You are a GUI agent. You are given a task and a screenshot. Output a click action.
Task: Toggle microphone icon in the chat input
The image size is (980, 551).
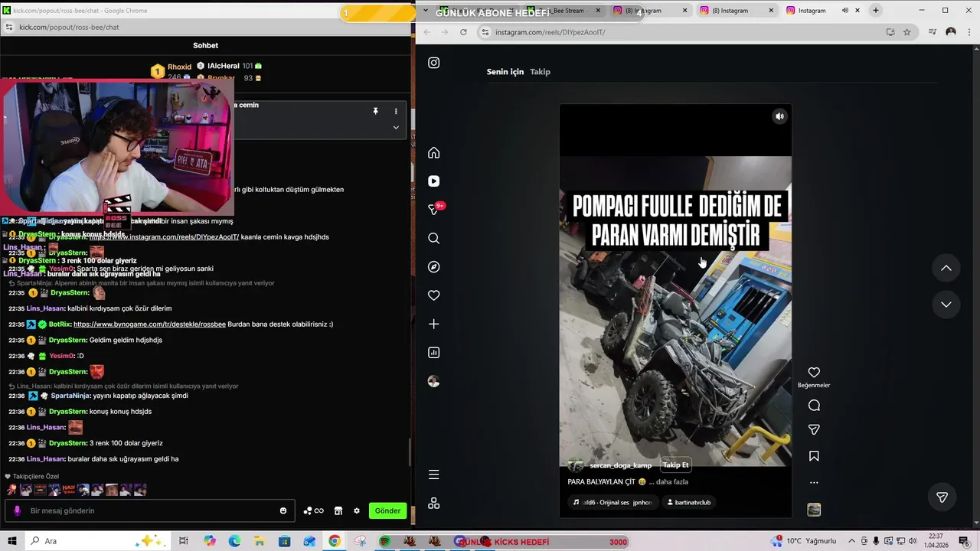pyautogui.click(x=18, y=510)
